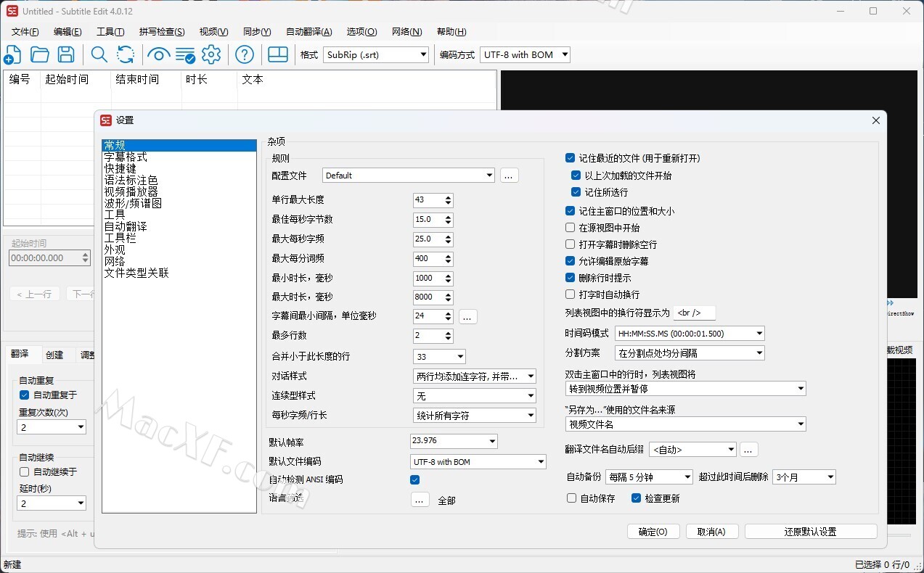The image size is (924, 573).
Task: Open the 时间码模式 dropdown
Action: pos(690,334)
